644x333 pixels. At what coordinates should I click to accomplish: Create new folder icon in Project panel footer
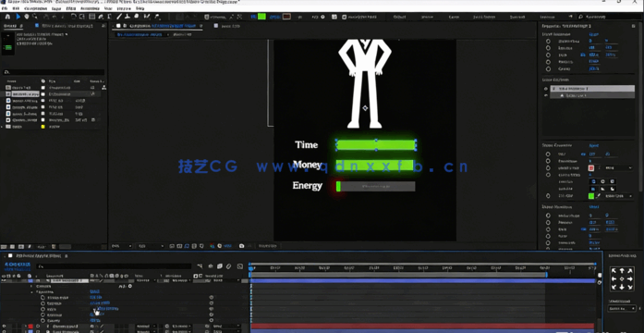tap(13, 247)
